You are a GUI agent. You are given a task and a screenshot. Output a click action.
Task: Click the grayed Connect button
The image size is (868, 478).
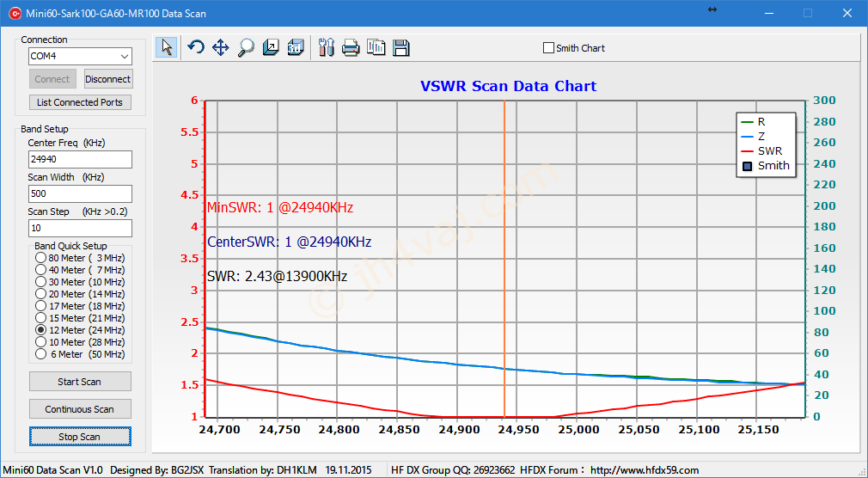pyautogui.click(x=52, y=79)
